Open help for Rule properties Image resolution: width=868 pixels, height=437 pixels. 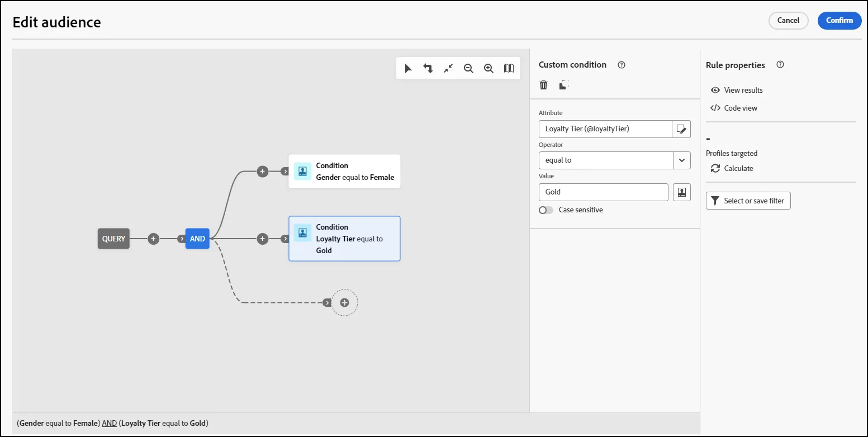[780, 65]
